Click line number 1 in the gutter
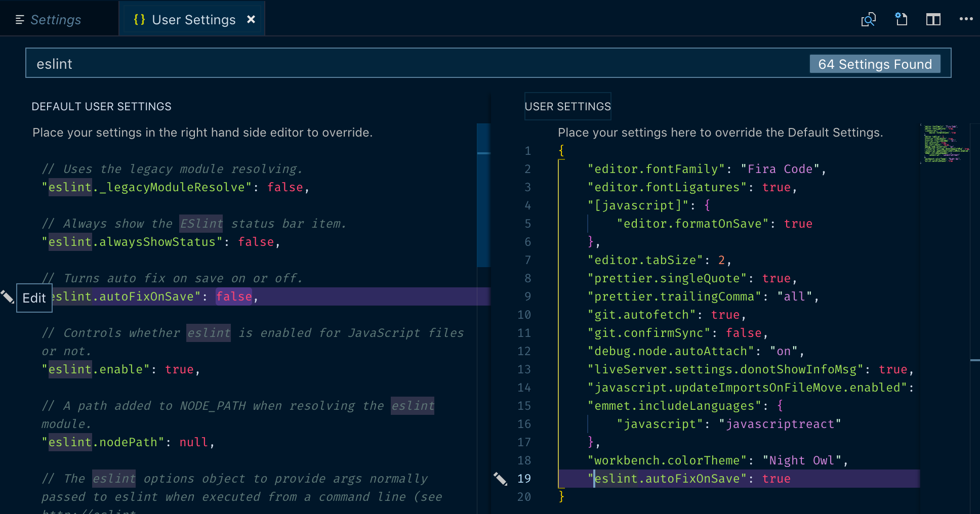 (527, 151)
